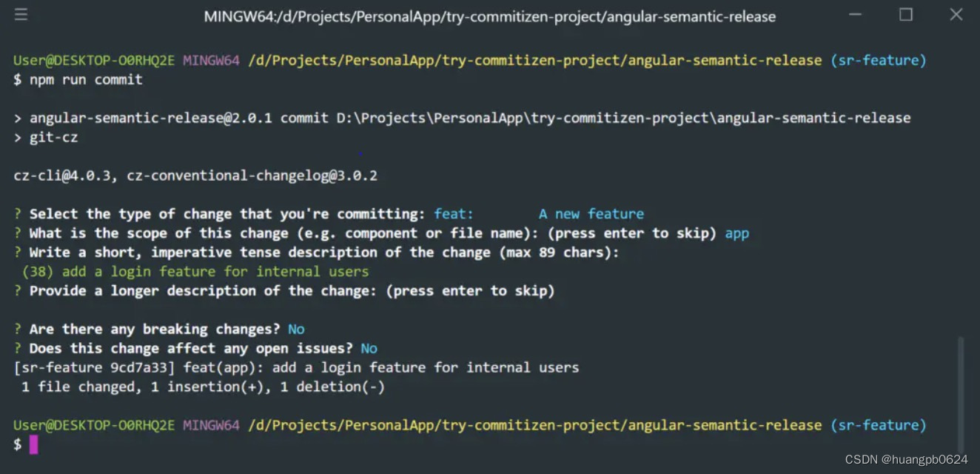This screenshot has width=980, height=474.
Task: Click the MINGW64 label in the prompt
Action: (x=210, y=60)
